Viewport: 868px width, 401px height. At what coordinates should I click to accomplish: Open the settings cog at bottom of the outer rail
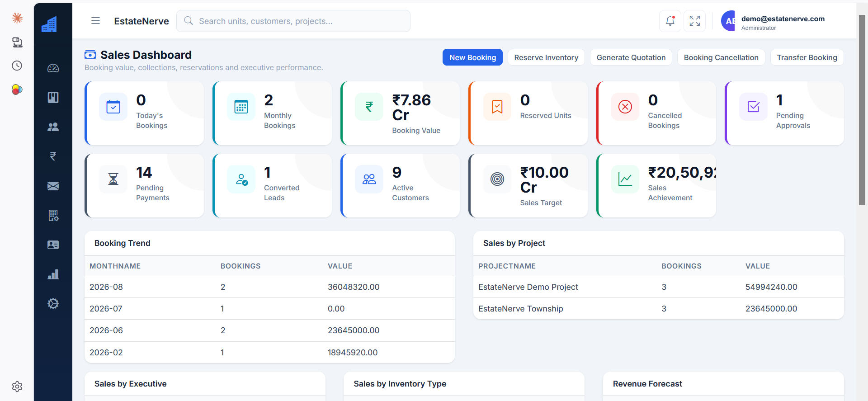[17, 387]
